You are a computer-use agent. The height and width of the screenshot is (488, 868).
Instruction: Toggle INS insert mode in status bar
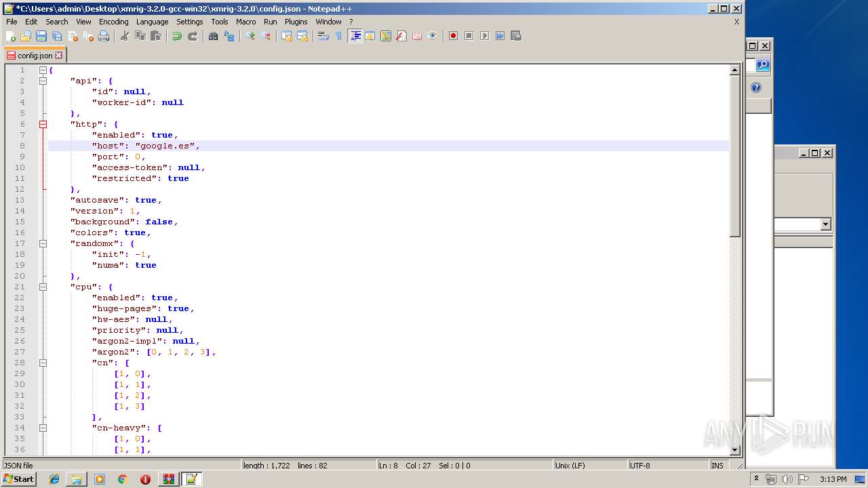pos(717,466)
